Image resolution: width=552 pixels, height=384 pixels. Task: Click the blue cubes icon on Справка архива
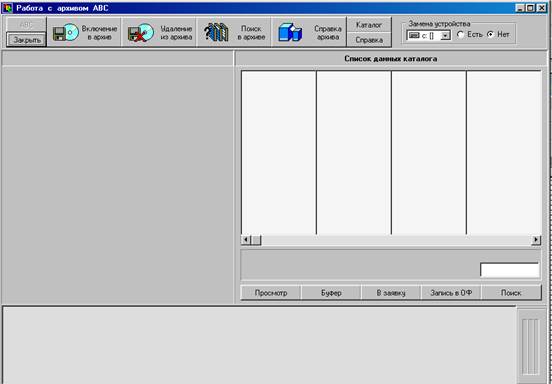point(290,33)
